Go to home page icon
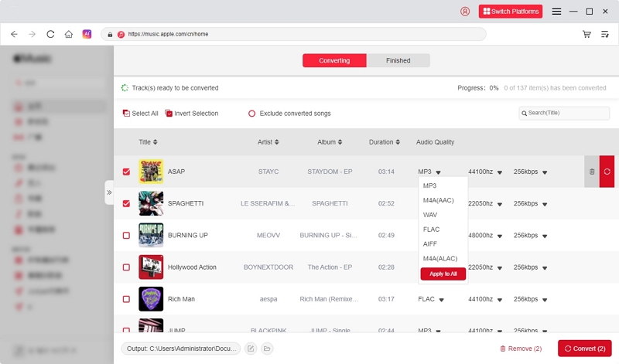This screenshot has width=619, height=364. coord(69,34)
